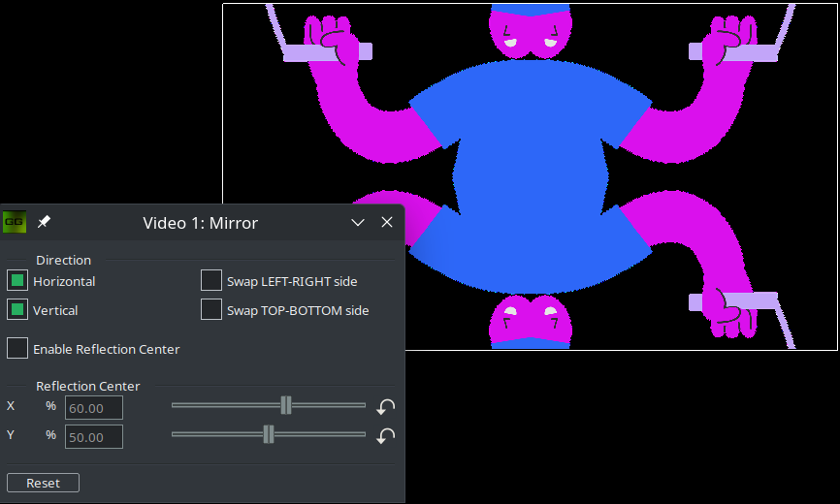Toggle the Horizontal direction checkbox
This screenshot has width=840, height=504.
tap(17, 281)
